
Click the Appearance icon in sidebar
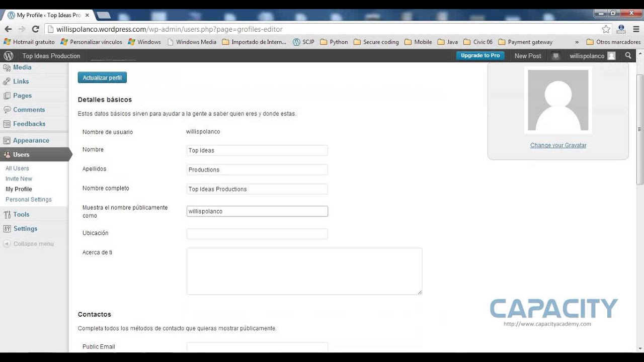pos(7,141)
